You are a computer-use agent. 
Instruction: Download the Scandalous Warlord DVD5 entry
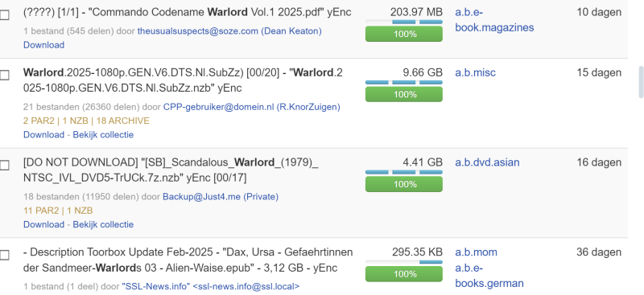coord(43,224)
